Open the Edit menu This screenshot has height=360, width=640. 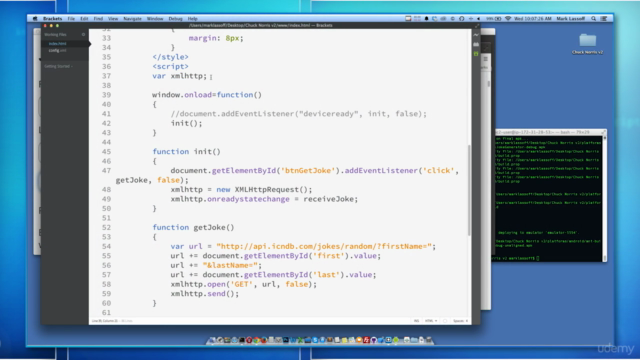pos(84,19)
